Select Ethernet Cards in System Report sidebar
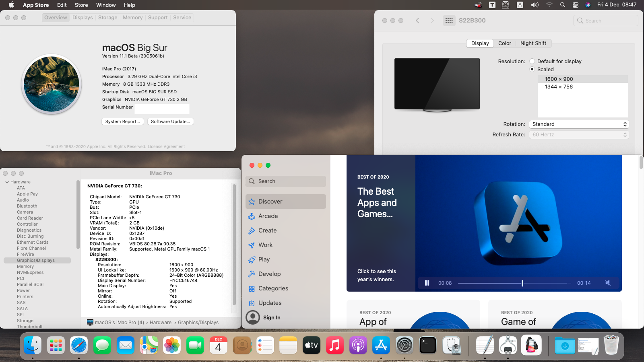Viewport: 644px width, 362px height. (x=33, y=243)
